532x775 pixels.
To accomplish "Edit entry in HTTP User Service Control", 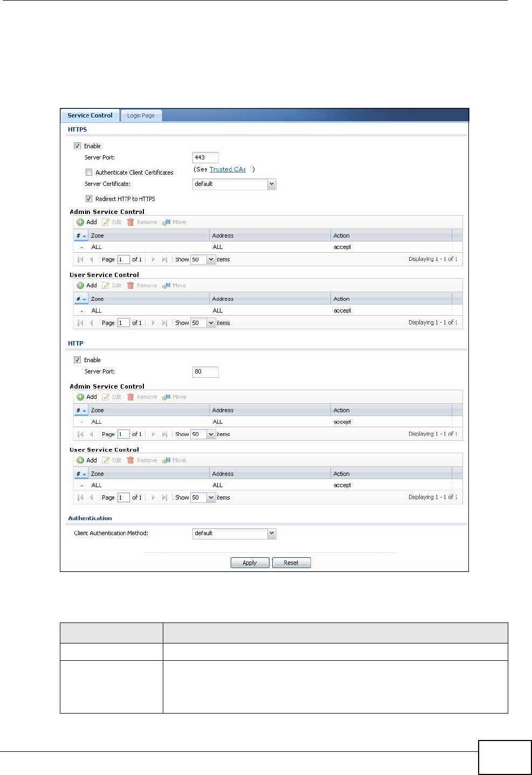I will click(112, 460).
